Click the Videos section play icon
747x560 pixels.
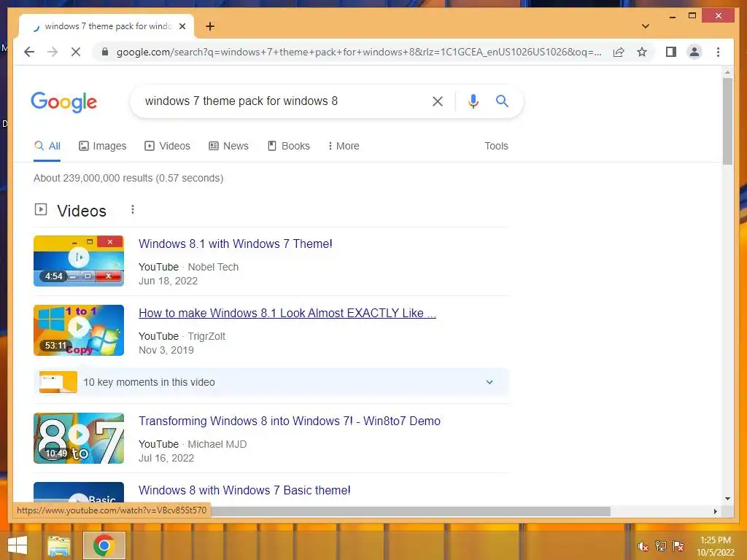pyautogui.click(x=41, y=209)
